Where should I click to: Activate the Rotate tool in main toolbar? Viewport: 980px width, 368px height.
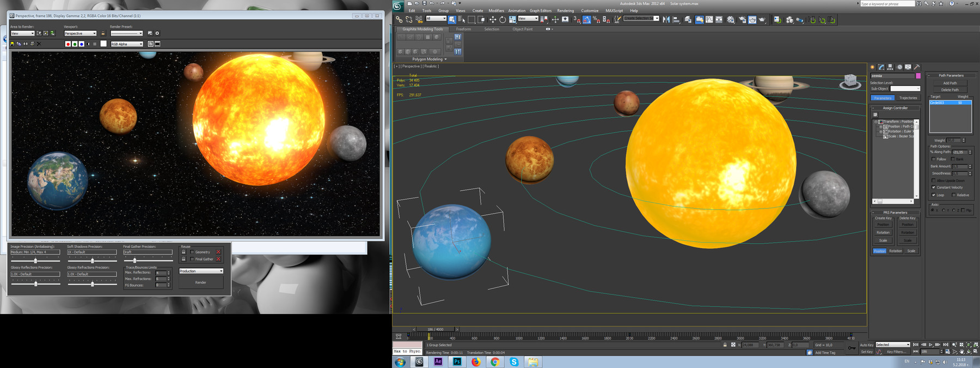pos(503,20)
